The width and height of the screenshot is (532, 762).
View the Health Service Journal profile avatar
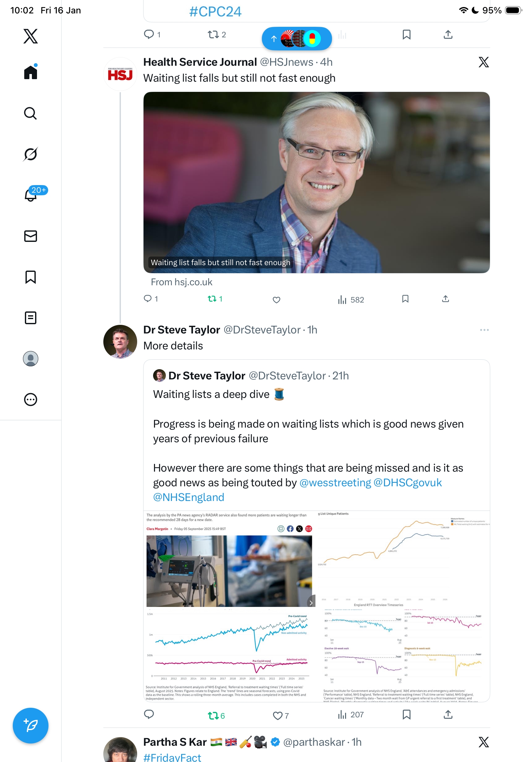[x=120, y=74]
